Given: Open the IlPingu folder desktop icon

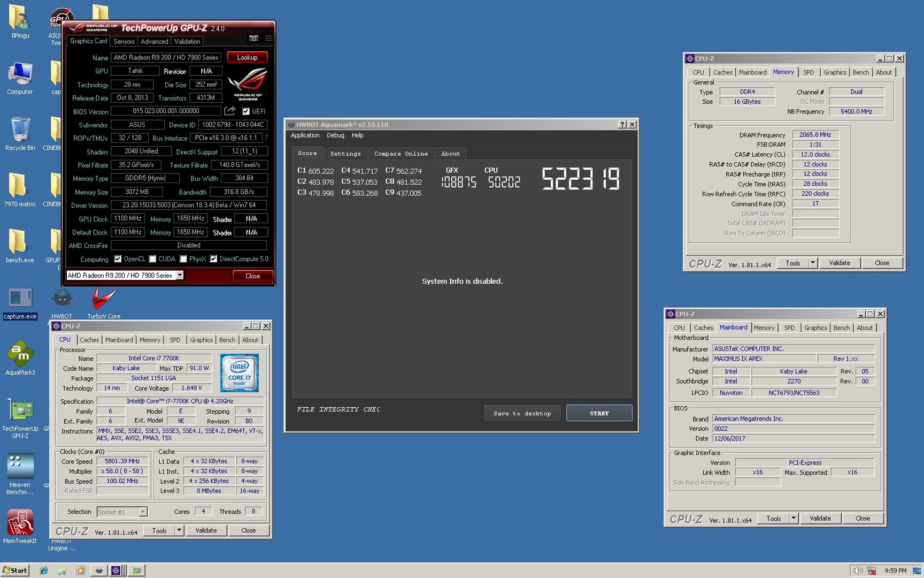Looking at the screenshot, I should pyautogui.click(x=20, y=21).
